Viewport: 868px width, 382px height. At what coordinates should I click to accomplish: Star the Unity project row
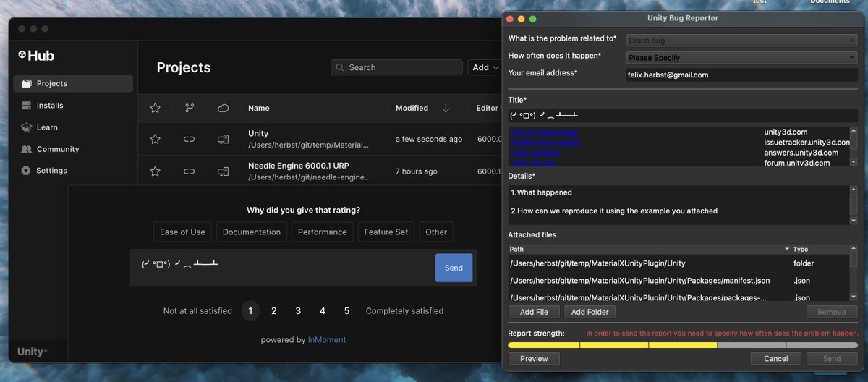click(155, 139)
